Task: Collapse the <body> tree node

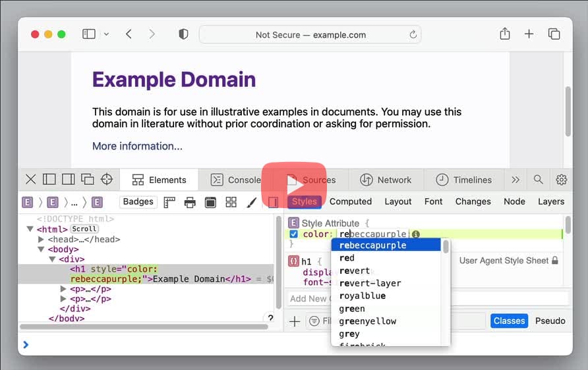Action: pyautogui.click(x=42, y=249)
